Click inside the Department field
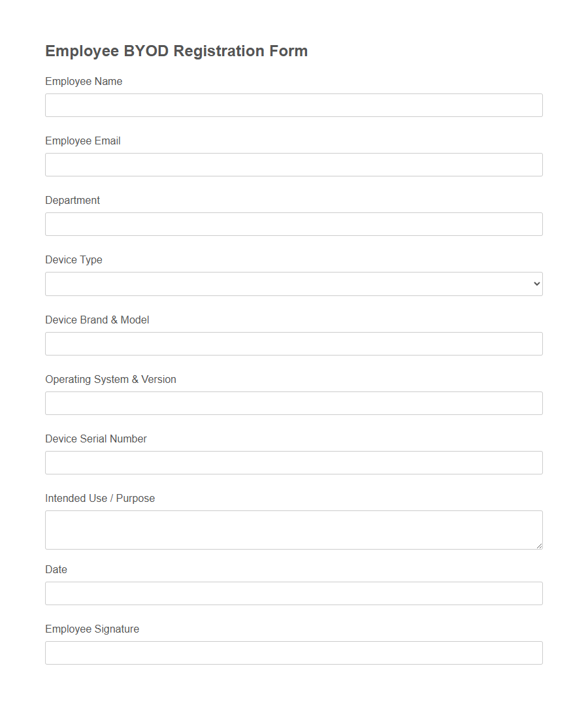This screenshot has height=713, width=588. coord(294,224)
